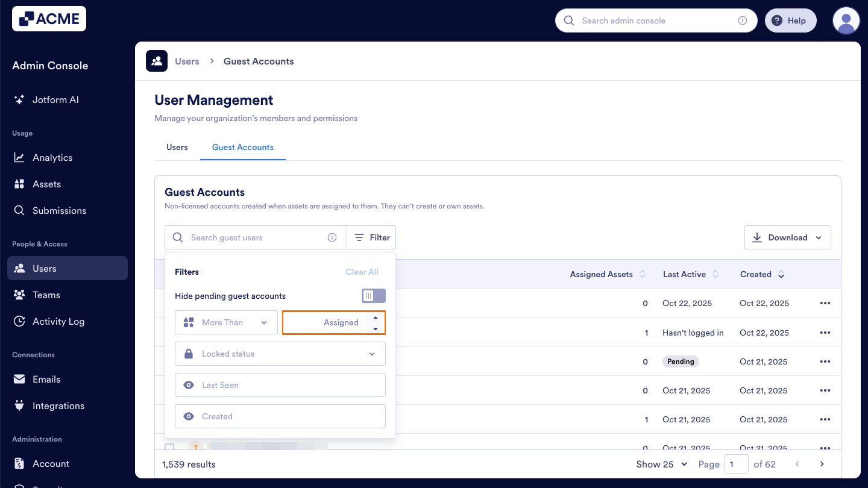The image size is (868, 488).
Task: Expand the Locked status dropdown
Action: pyautogui.click(x=280, y=354)
